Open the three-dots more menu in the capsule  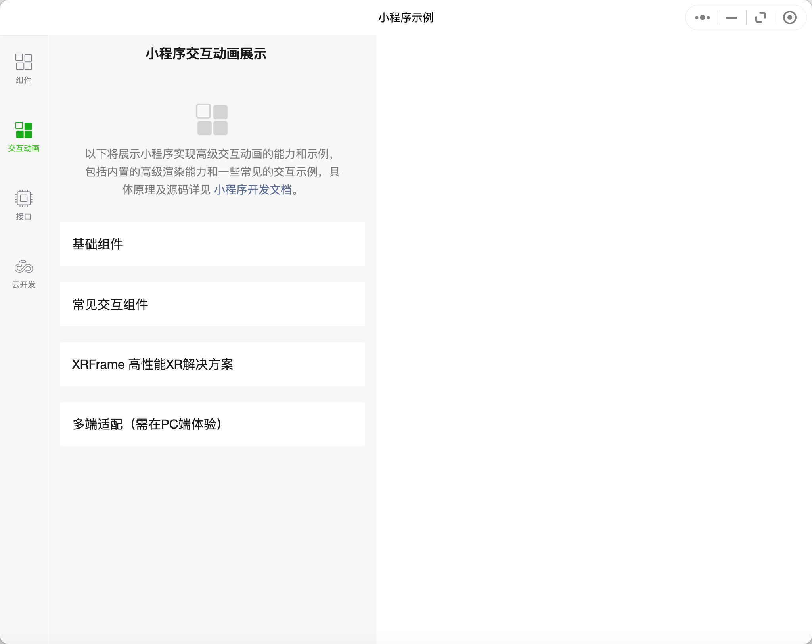702,17
